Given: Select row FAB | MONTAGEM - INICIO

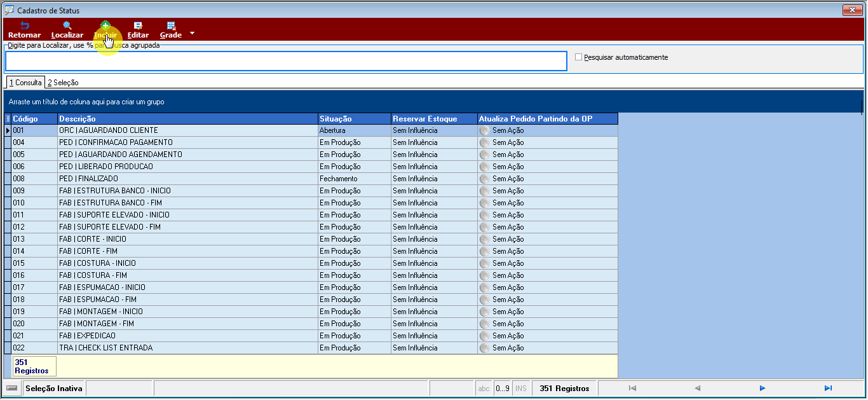Looking at the screenshot, I should pos(311,312).
